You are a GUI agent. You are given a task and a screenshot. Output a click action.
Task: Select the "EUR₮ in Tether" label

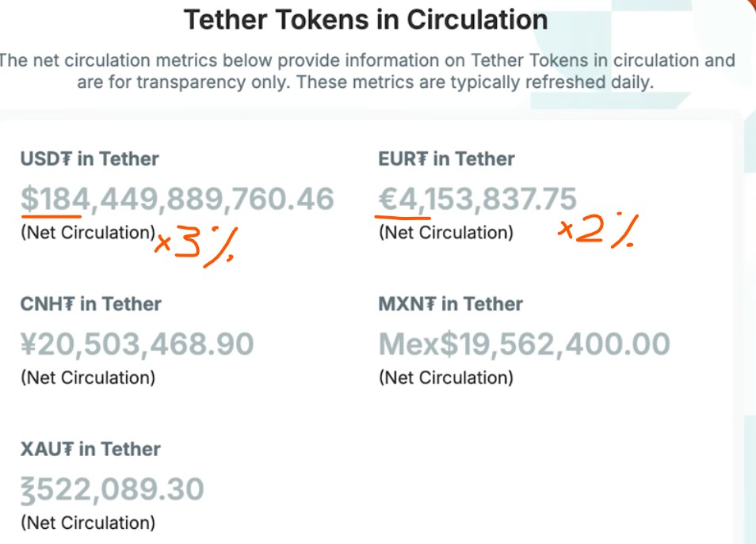pyautogui.click(x=447, y=159)
